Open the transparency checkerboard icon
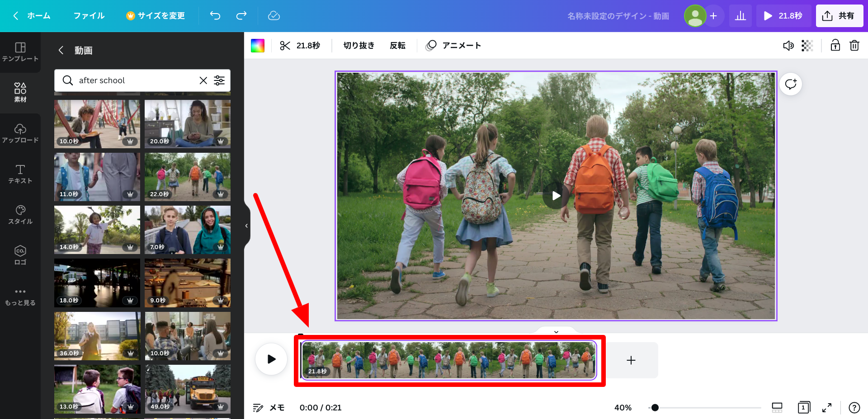Viewport: 868px width, 419px height. 807,45
